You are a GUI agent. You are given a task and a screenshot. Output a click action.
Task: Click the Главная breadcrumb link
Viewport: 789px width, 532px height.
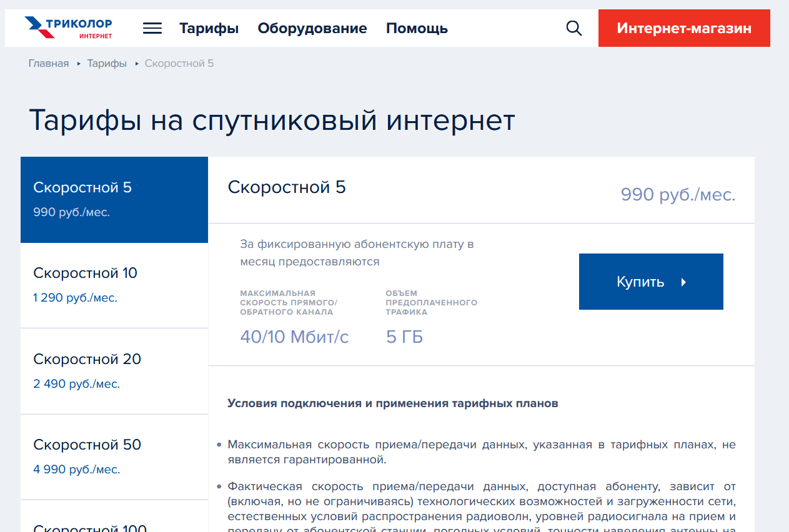point(49,63)
